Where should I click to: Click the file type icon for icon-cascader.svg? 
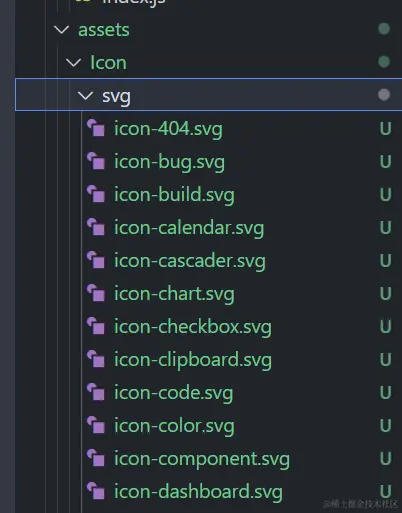click(x=96, y=260)
